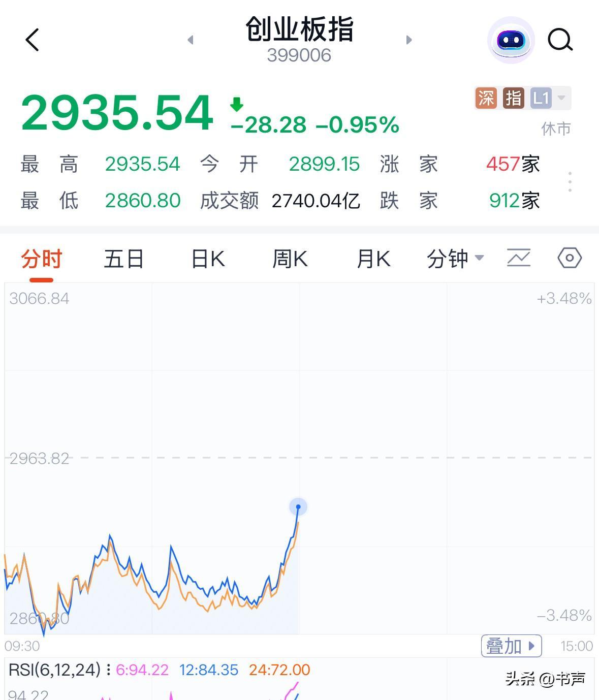The image size is (599, 700).
Task: Tap the RSI(6,12,24) indicator title
Action: 55,670
